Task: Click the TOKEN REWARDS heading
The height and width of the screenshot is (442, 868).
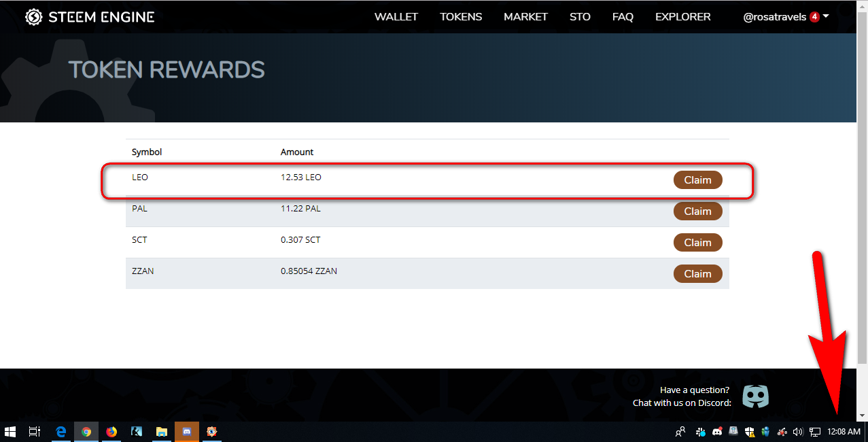Action: [x=167, y=69]
